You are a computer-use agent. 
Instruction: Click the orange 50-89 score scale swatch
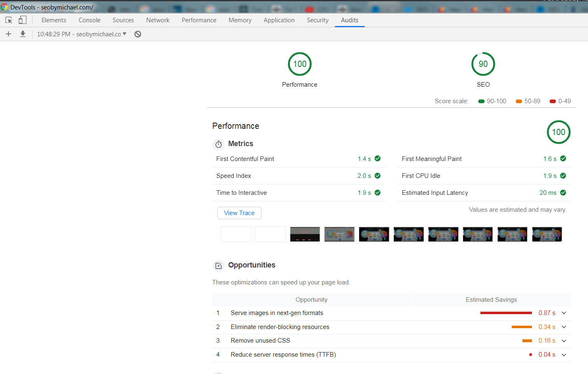519,101
